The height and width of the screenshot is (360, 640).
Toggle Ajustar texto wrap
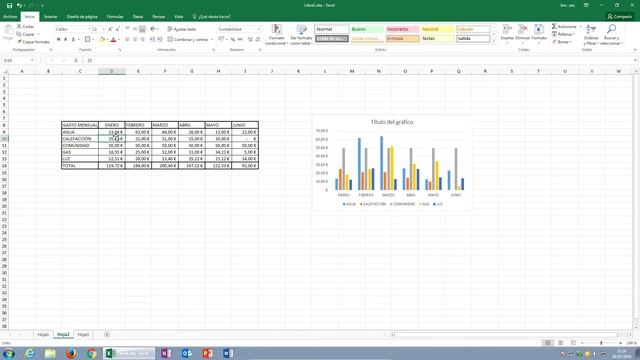click(x=182, y=29)
